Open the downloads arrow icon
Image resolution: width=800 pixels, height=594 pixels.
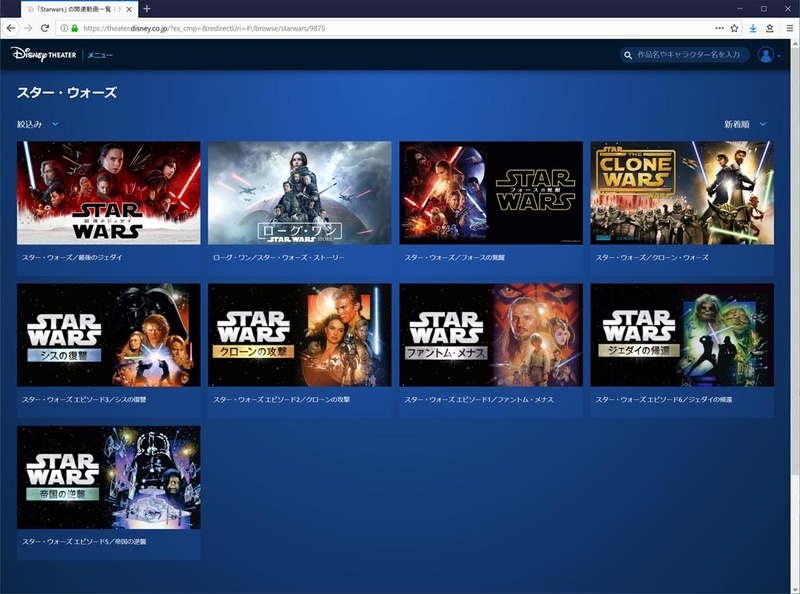(x=753, y=28)
